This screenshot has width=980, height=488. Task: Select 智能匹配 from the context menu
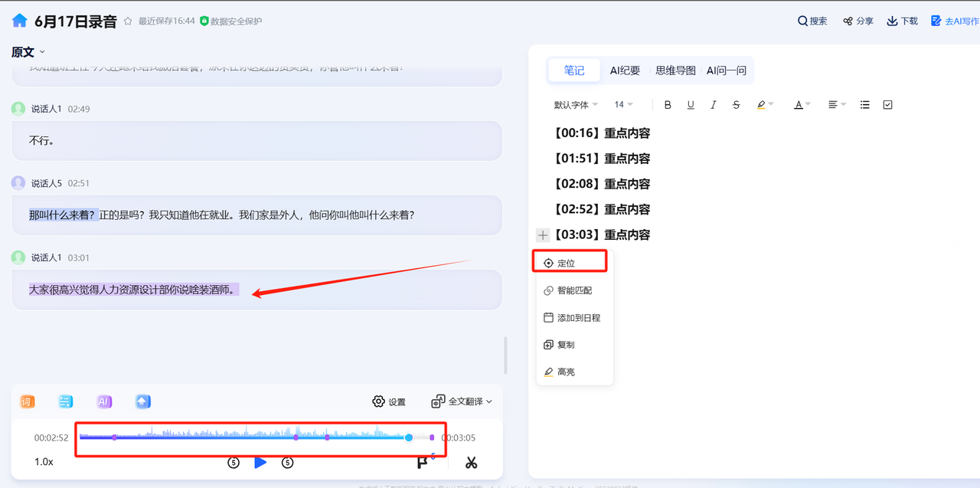574,290
